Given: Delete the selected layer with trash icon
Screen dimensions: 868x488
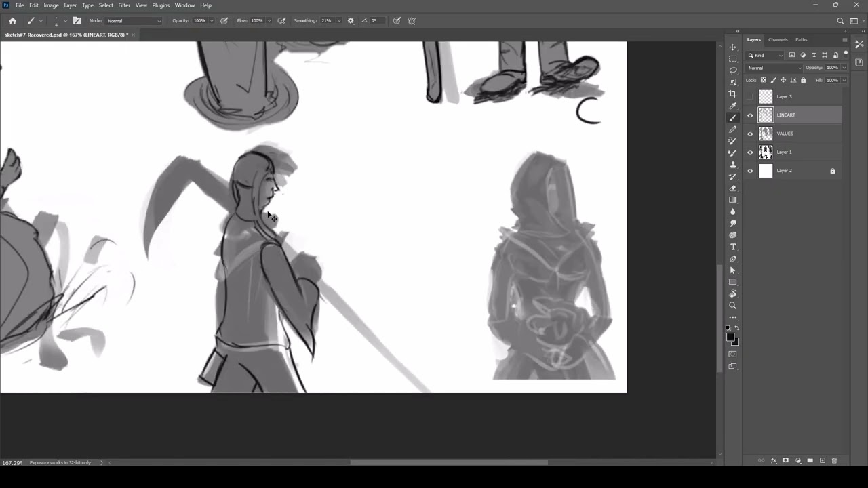Looking at the screenshot, I should click(834, 460).
